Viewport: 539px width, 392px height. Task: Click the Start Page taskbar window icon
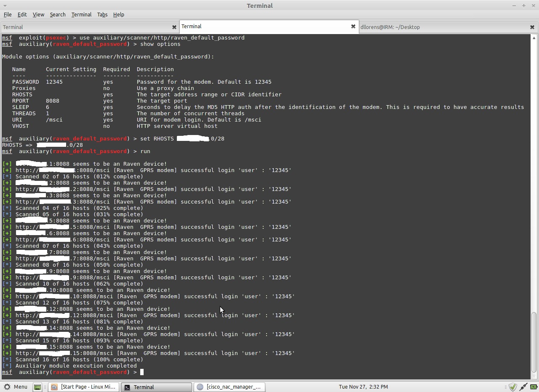(x=54, y=387)
